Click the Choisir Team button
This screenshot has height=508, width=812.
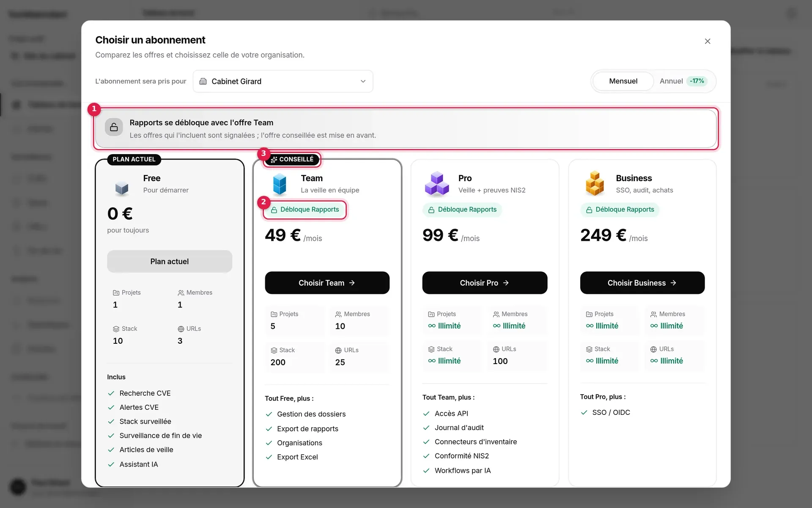327,283
